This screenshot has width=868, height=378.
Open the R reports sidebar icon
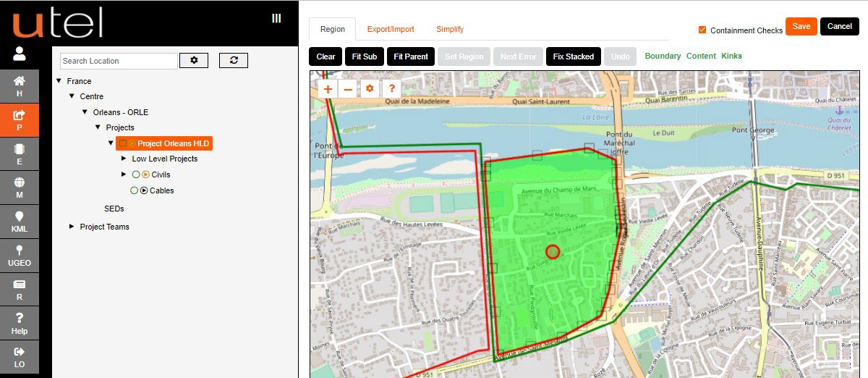pos(20,290)
